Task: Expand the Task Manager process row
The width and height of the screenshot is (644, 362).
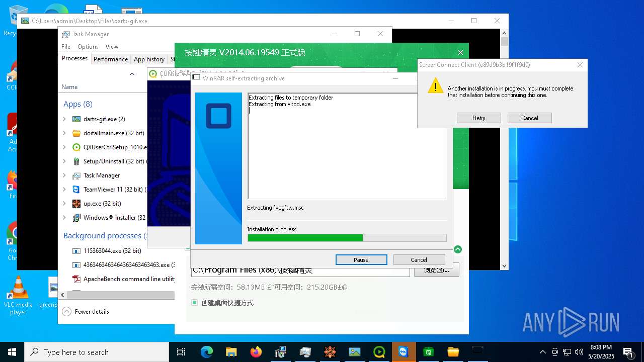Action: click(x=64, y=175)
